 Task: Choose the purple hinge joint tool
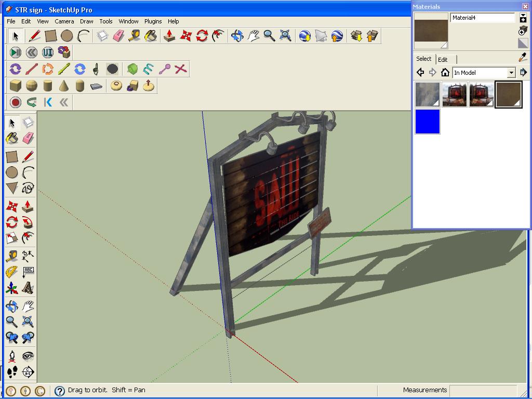[x=15, y=69]
